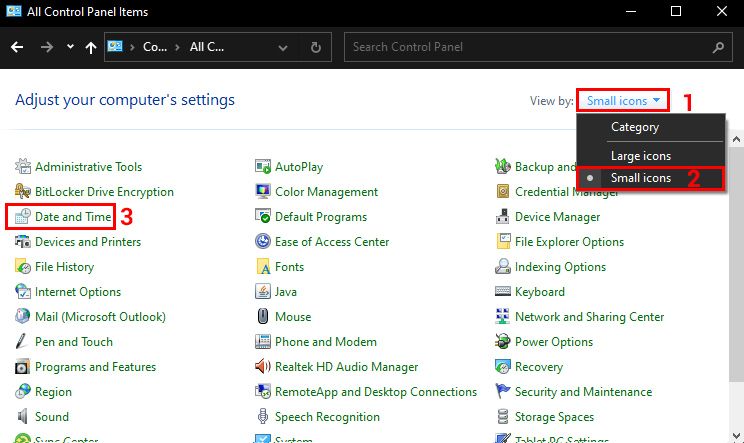Open the Programs and Features icon

tap(22, 367)
